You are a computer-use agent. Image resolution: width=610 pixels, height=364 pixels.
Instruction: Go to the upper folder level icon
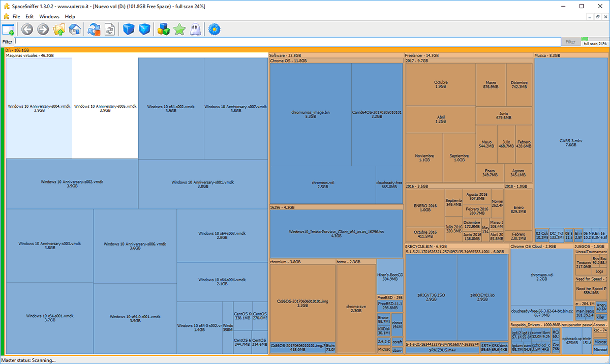59,29
